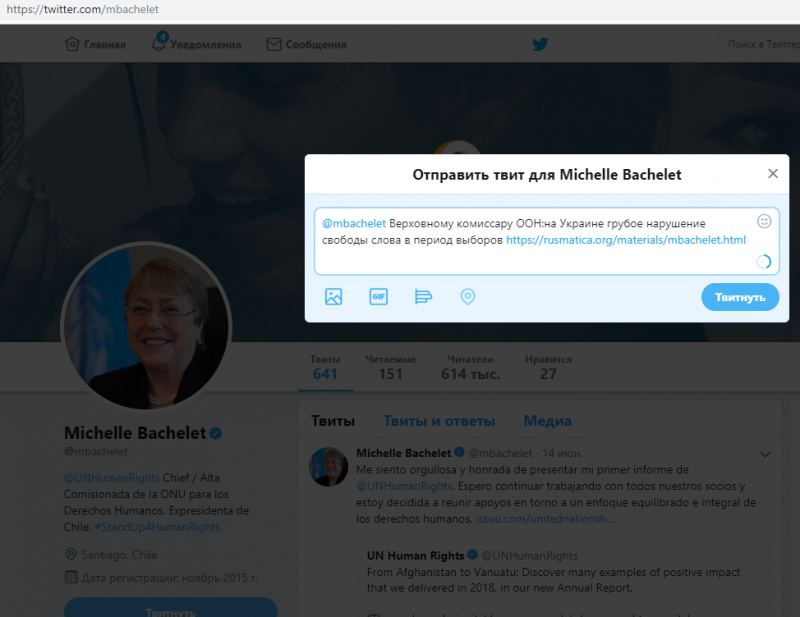Screen dimensions: 800x617
Task: Click Michelle Bachelet profile name heading
Action: click(135, 433)
